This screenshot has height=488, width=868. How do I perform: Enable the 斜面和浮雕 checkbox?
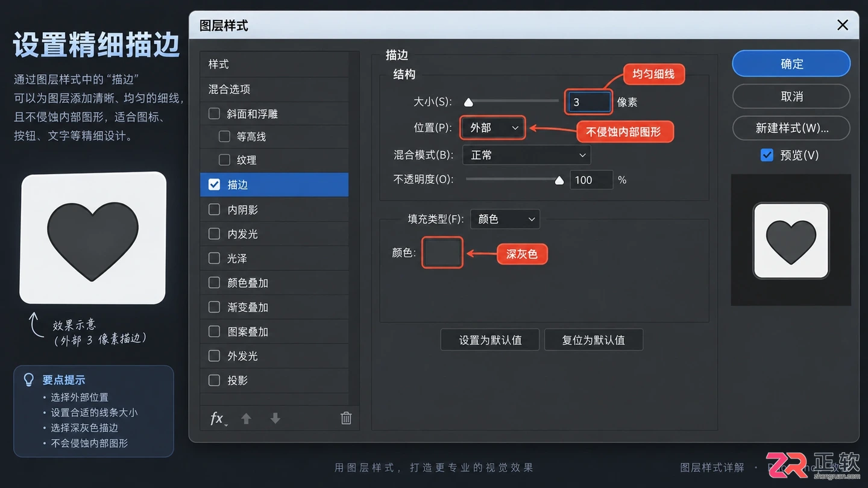coord(214,113)
